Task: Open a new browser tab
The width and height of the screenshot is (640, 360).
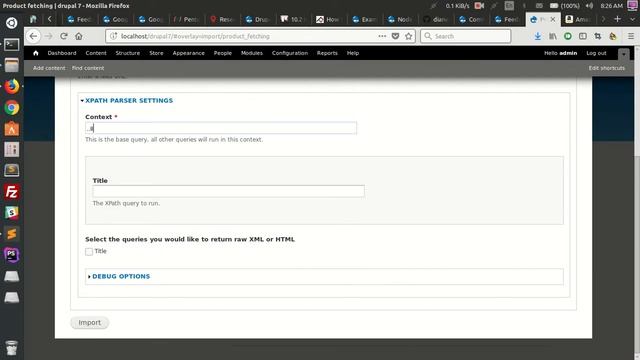Action: pos(617,19)
